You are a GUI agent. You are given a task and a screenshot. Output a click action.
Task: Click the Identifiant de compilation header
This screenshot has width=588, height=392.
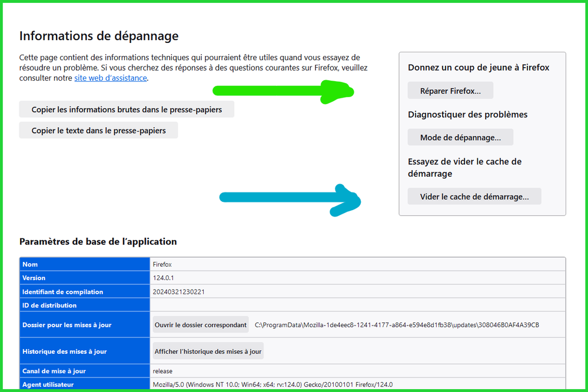[x=85, y=291]
